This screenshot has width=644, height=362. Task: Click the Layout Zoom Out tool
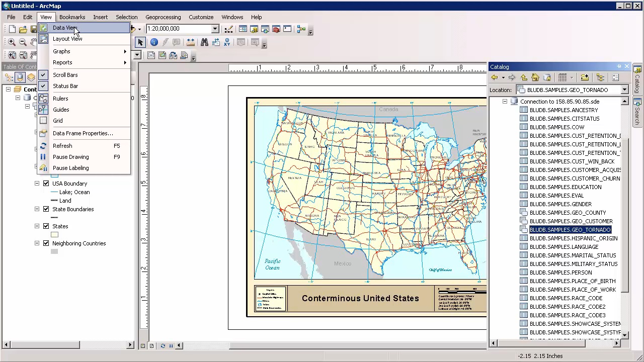tap(23, 55)
